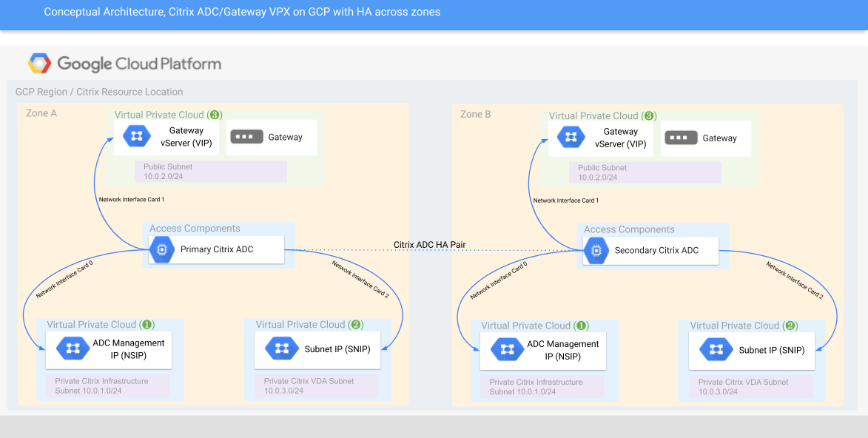
Task: Click Zone B Network Interface Card 2 label
Action: click(795, 280)
